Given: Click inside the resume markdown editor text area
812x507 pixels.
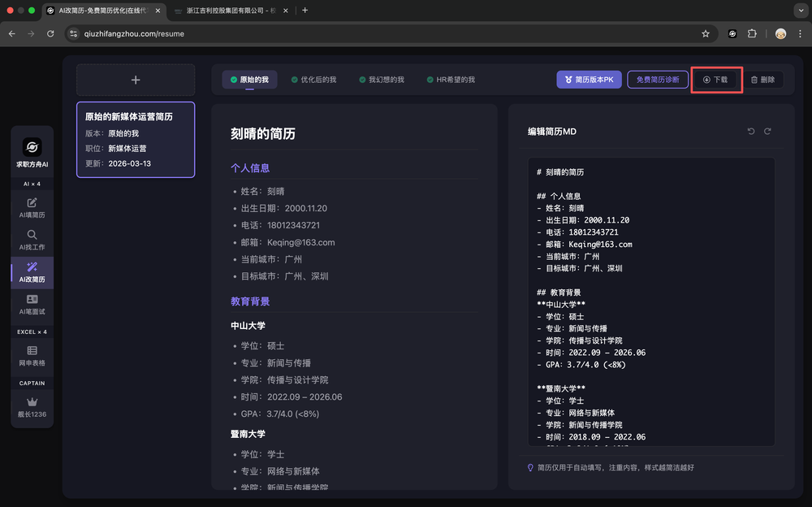Looking at the screenshot, I should click(x=650, y=325).
